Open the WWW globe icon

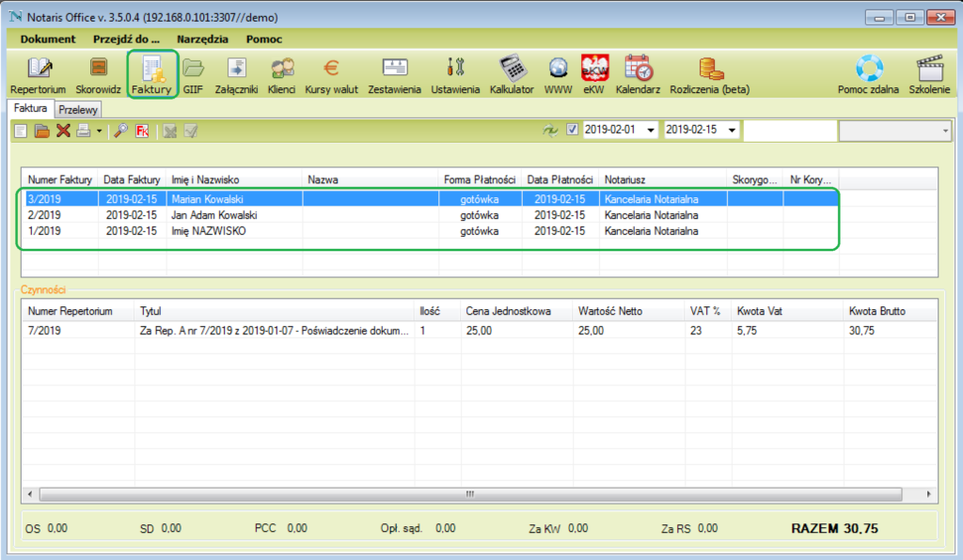pos(559,75)
